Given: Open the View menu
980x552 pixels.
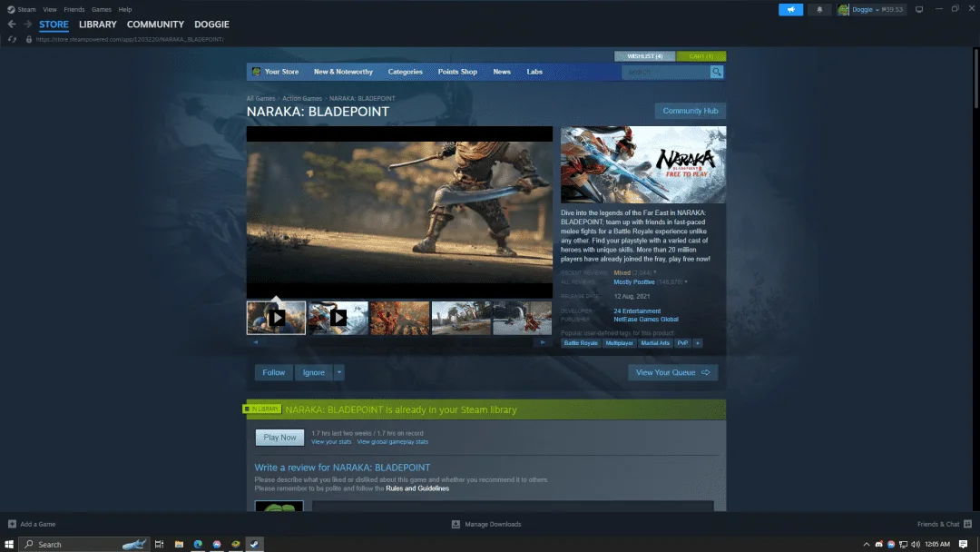Looking at the screenshot, I should coord(49,9).
